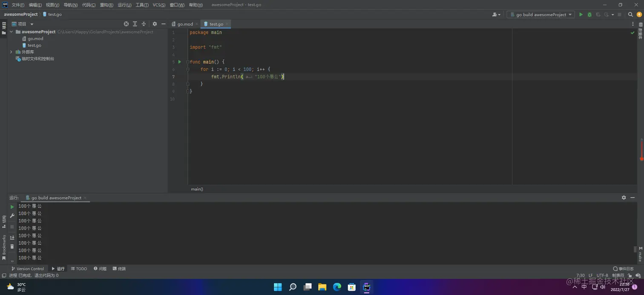644x295 pixels.
Task: Click the greyed-out stop square in top toolbar
Action: click(619, 14)
